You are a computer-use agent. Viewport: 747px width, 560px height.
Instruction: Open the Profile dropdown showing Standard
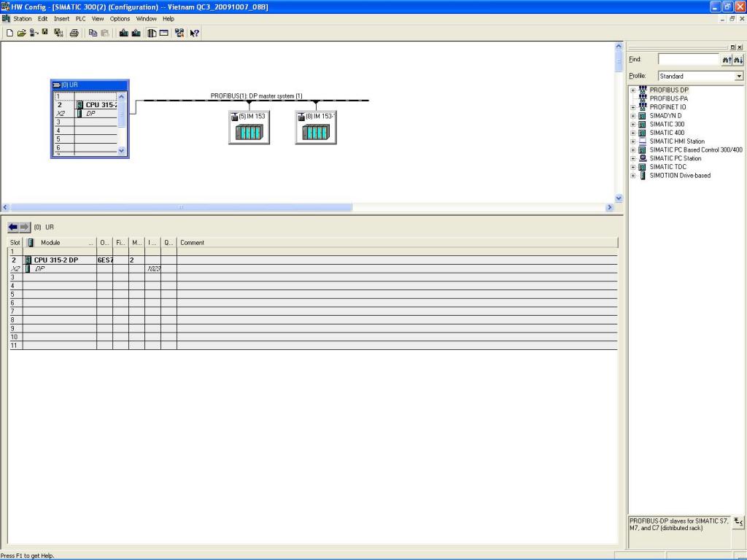[739, 76]
